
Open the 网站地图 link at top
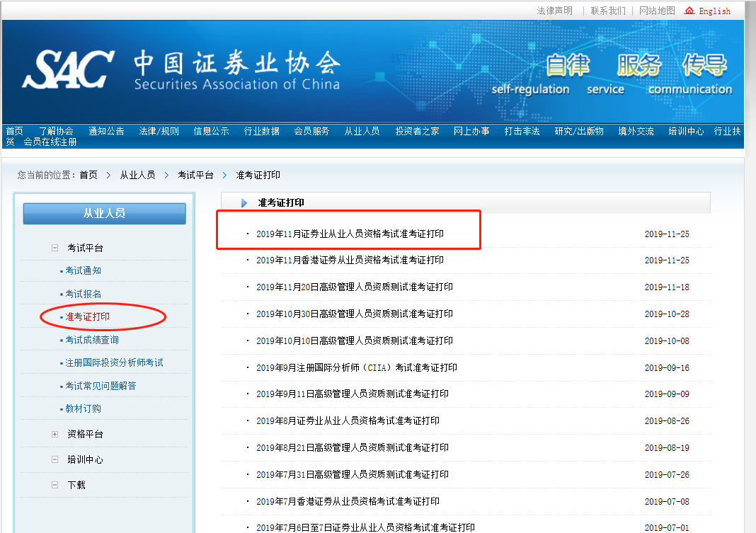657,11
